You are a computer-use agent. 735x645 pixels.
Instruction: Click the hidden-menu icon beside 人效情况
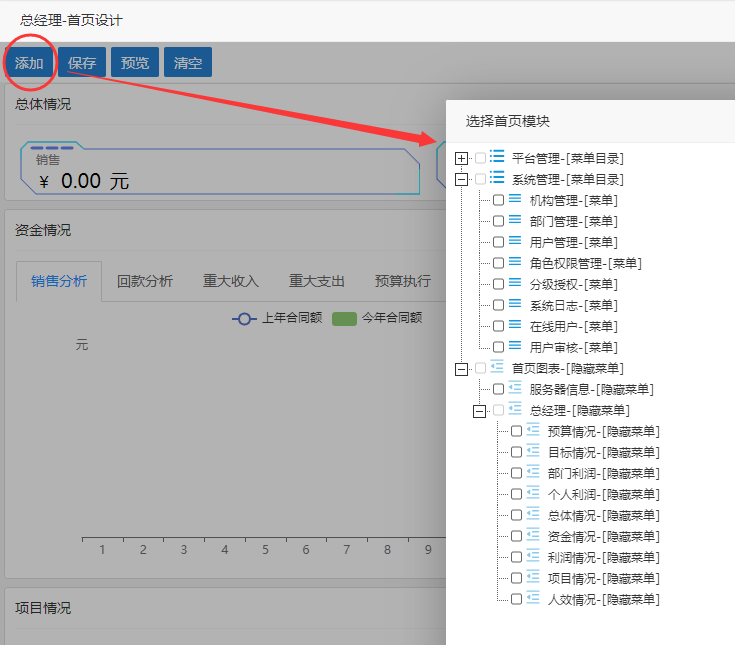(x=533, y=598)
